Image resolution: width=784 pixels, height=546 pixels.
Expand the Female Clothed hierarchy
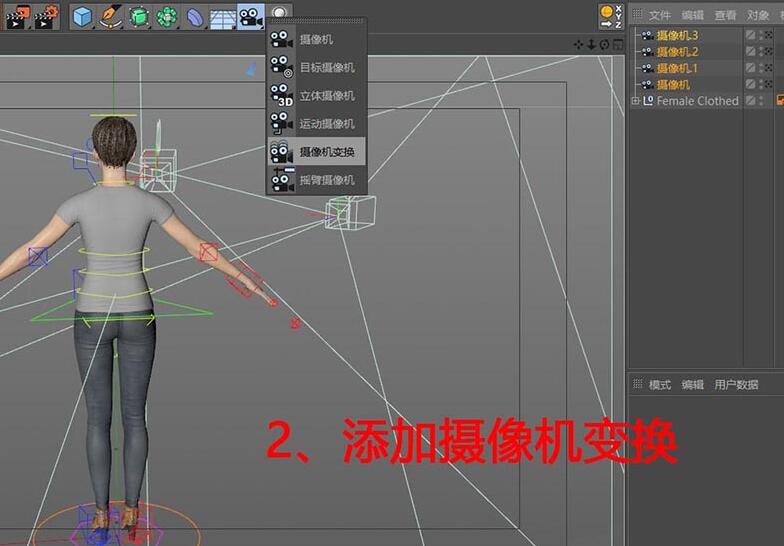(635, 101)
